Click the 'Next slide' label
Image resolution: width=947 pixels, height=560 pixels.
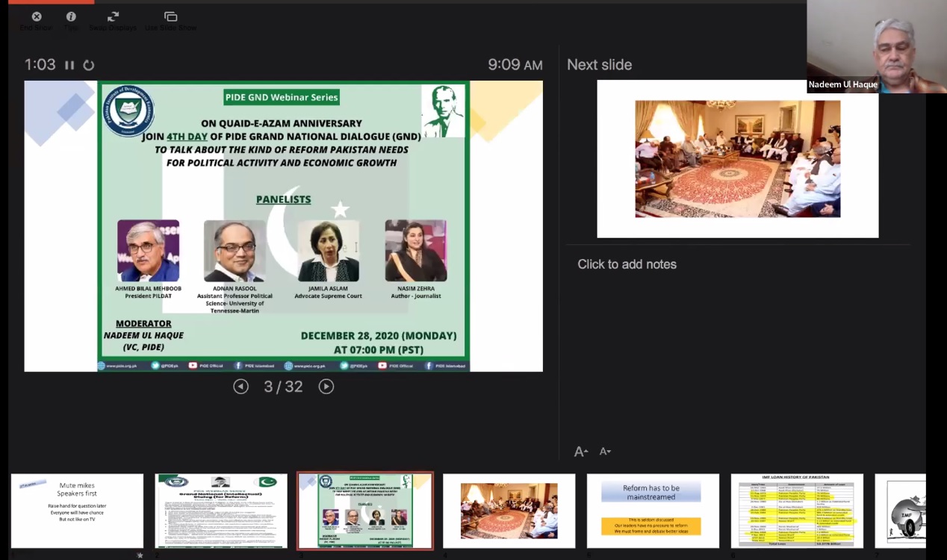pos(599,65)
